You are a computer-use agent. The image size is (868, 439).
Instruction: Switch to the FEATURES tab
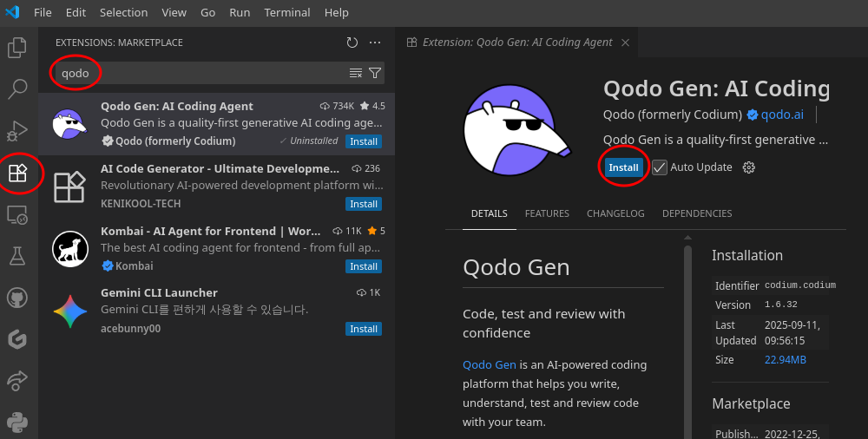(547, 213)
